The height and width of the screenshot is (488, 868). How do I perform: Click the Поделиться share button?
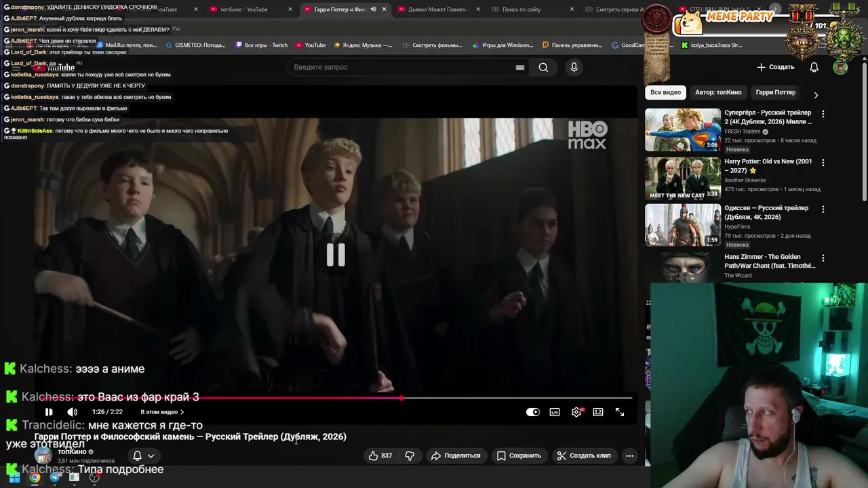tap(456, 455)
